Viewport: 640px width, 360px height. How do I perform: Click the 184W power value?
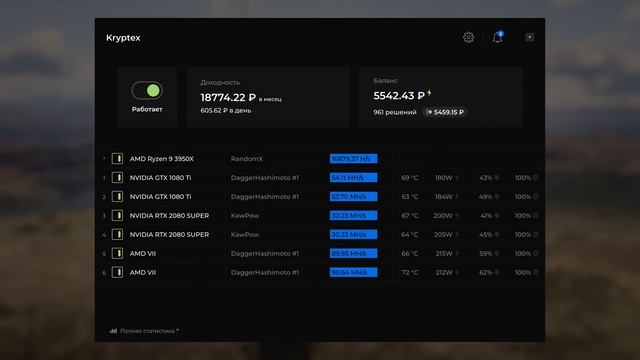click(x=444, y=197)
